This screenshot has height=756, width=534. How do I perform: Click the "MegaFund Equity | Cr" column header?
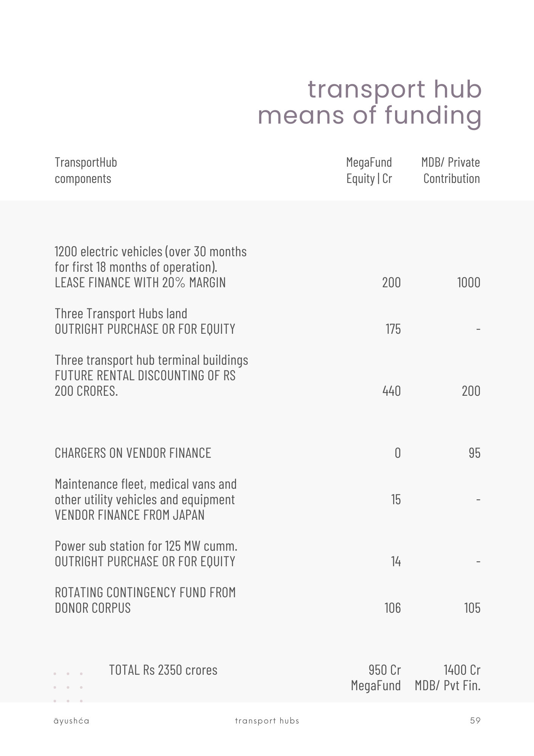click(369, 170)
